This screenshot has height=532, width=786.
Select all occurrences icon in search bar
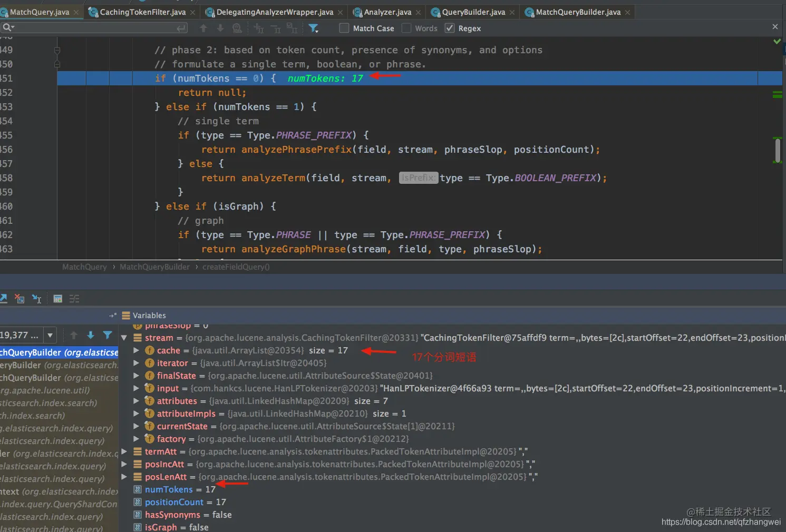coord(292,28)
